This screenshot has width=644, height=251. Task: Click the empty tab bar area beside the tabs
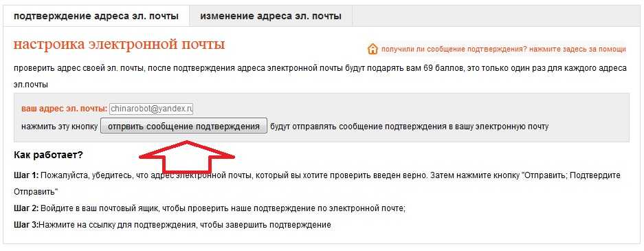[x=496, y=17]
